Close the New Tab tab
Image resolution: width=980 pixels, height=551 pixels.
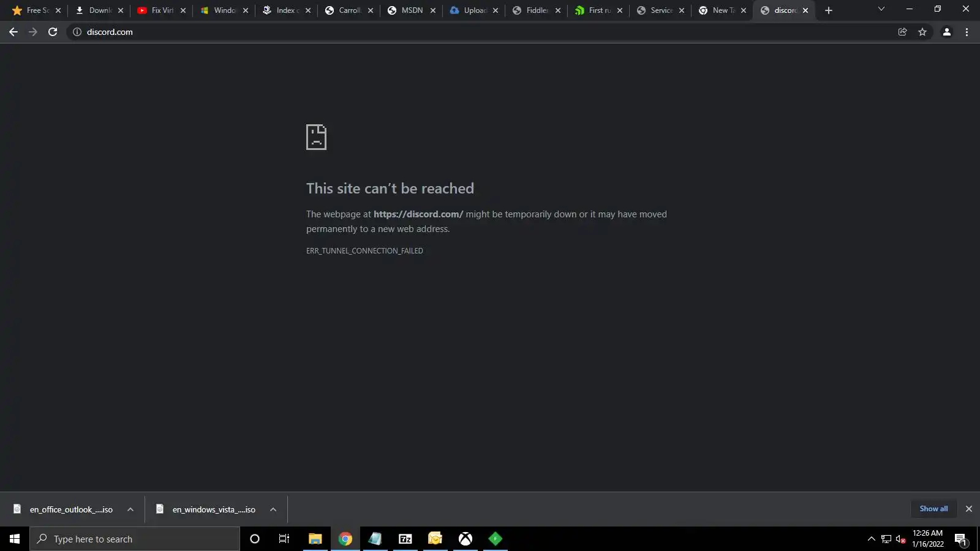click(744, 10)
